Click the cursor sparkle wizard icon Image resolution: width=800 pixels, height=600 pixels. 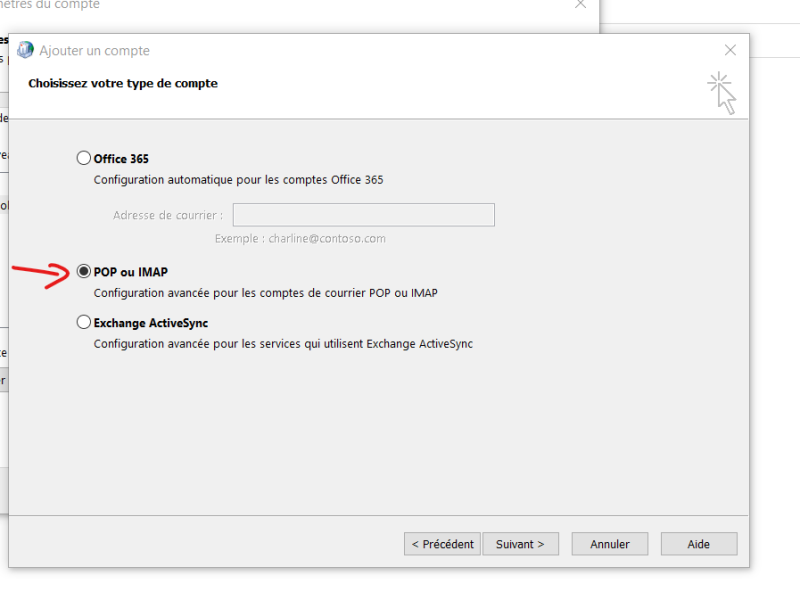(x=721, y=93)
